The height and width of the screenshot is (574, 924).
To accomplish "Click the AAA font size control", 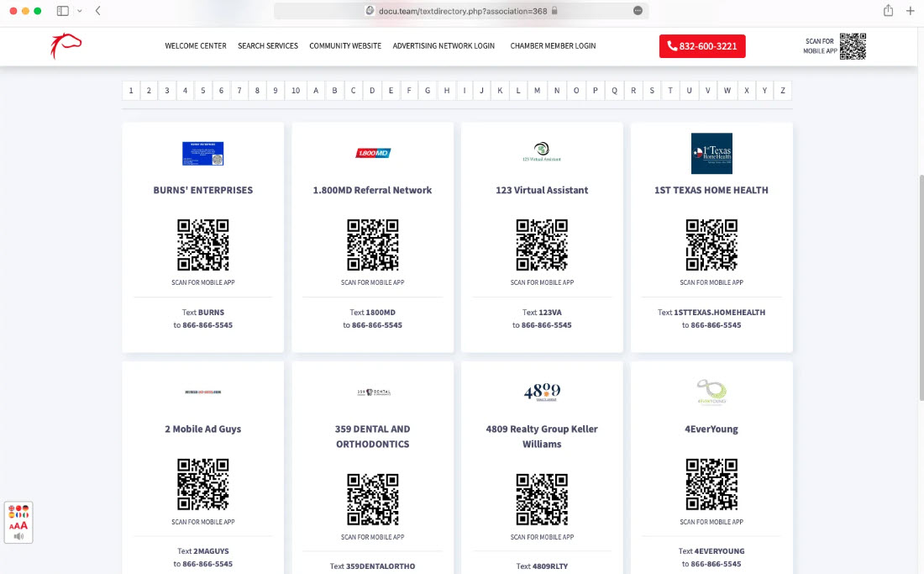I will click(x=18, y=525).
